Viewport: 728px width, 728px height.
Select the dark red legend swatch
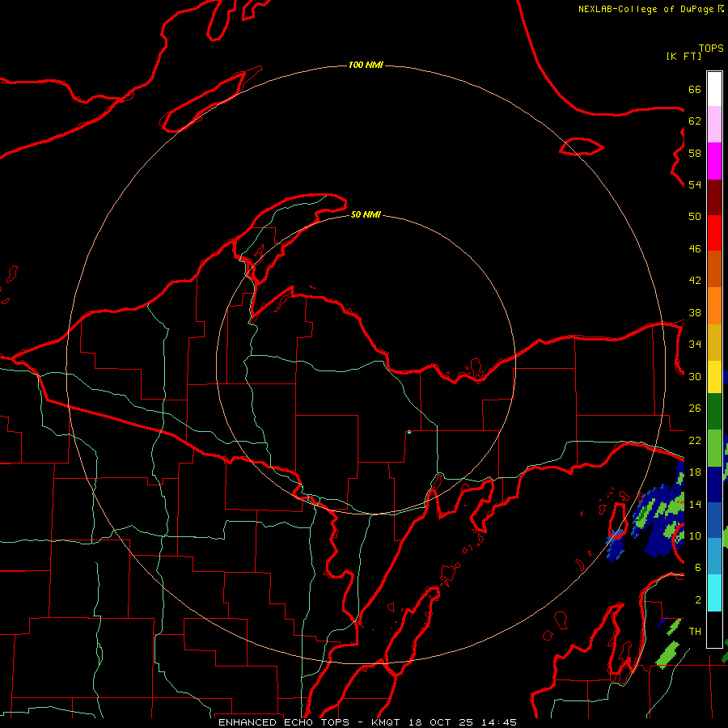coord(714,197)
